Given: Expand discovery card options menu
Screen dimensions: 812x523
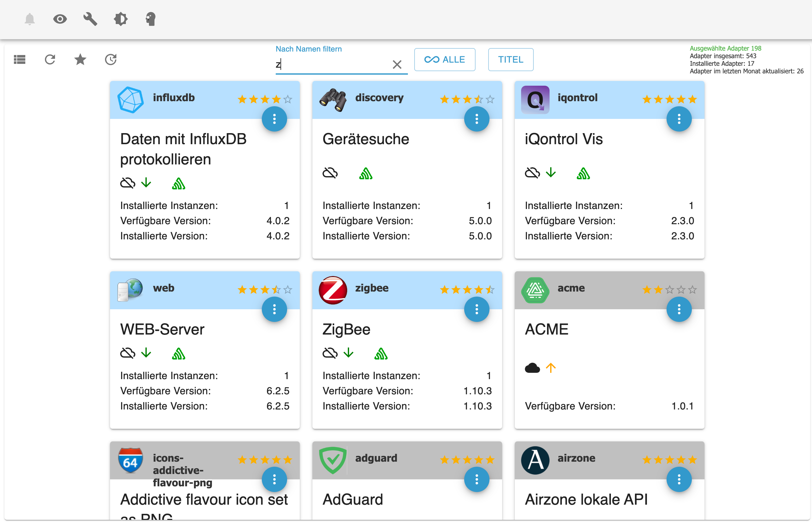Looking at the screenshot, I should (x=477, y=119).
